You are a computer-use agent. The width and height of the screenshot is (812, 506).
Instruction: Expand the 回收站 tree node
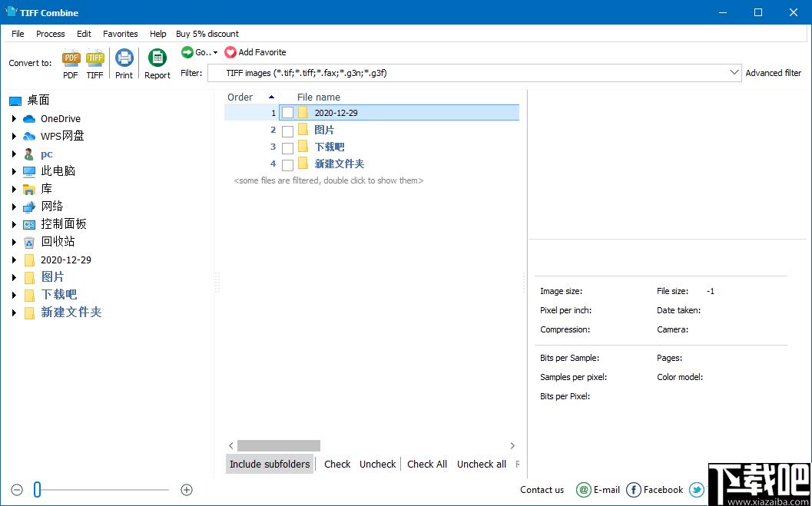click(x=14, y=242)
